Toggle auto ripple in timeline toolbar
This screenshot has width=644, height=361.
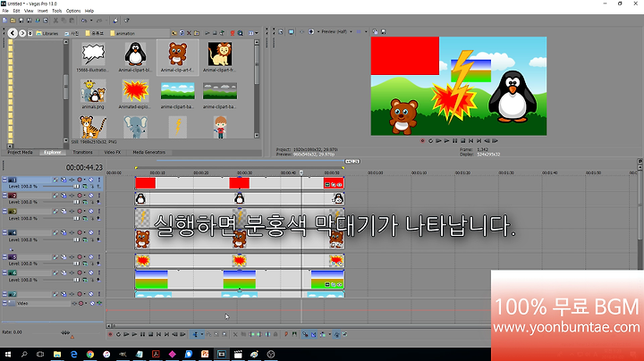[323, 334]
